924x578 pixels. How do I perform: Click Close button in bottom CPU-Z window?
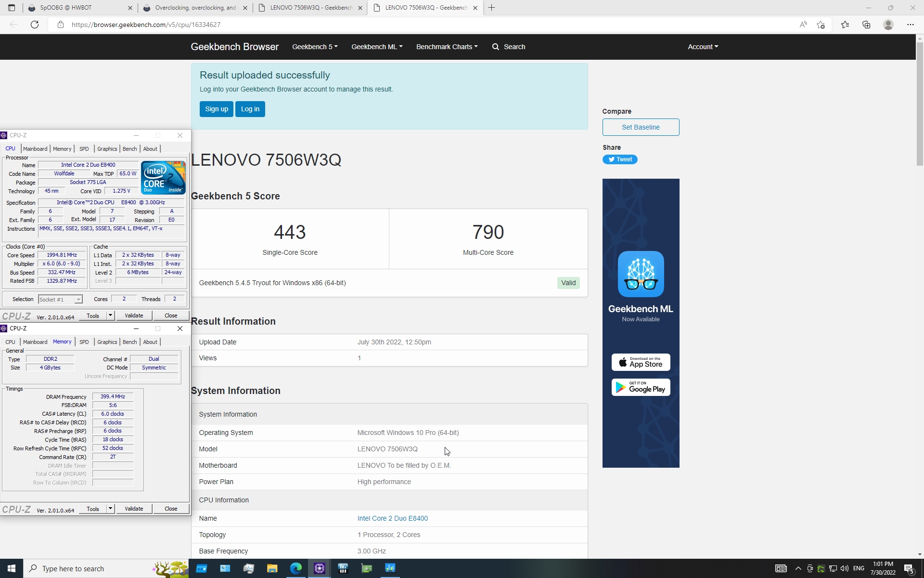coord(171,509)
